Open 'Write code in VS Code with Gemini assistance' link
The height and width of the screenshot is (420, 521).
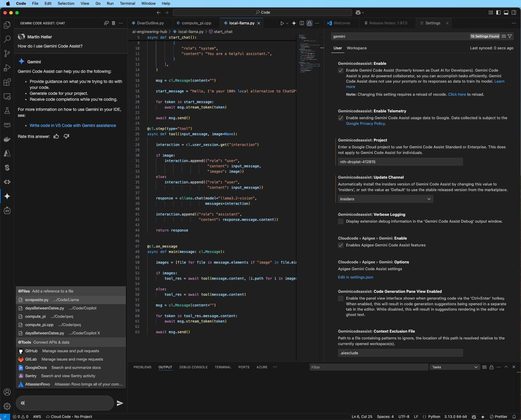tap(73, 125)
